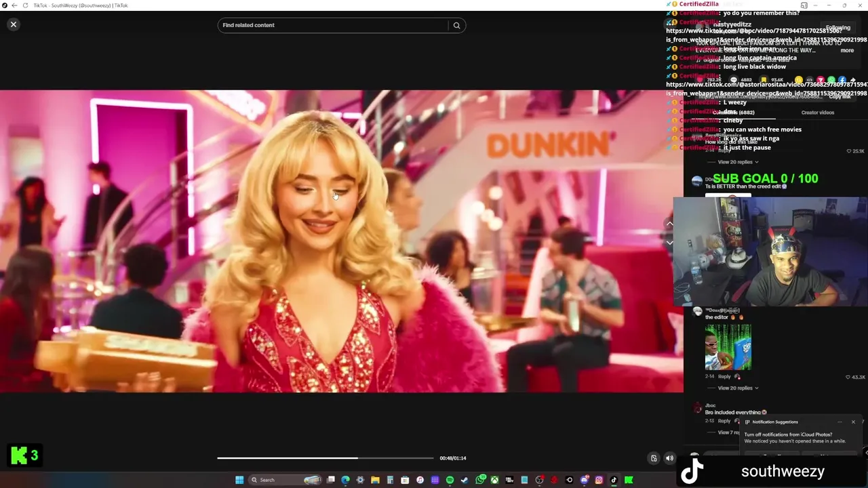Image resolution: width=868 pixels, height=488 pixels.
Task: Click the WhatsApp share icon
Action: pos(831,80)
